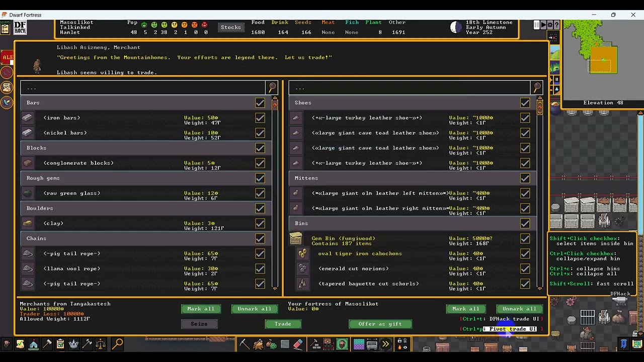Open the dwarf-face zones icon
This screenshot has width=644, height=362.
pos(342,344)
